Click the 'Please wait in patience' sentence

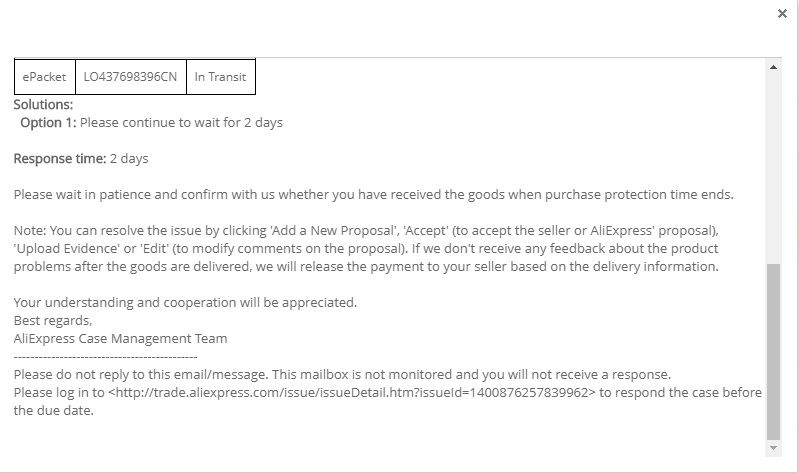click(373, 194)
